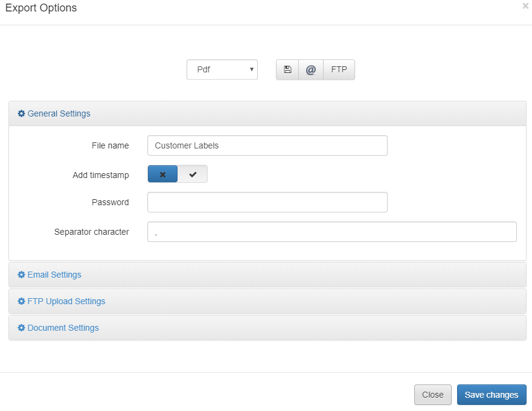Focus the Password input box

[267, 202]
